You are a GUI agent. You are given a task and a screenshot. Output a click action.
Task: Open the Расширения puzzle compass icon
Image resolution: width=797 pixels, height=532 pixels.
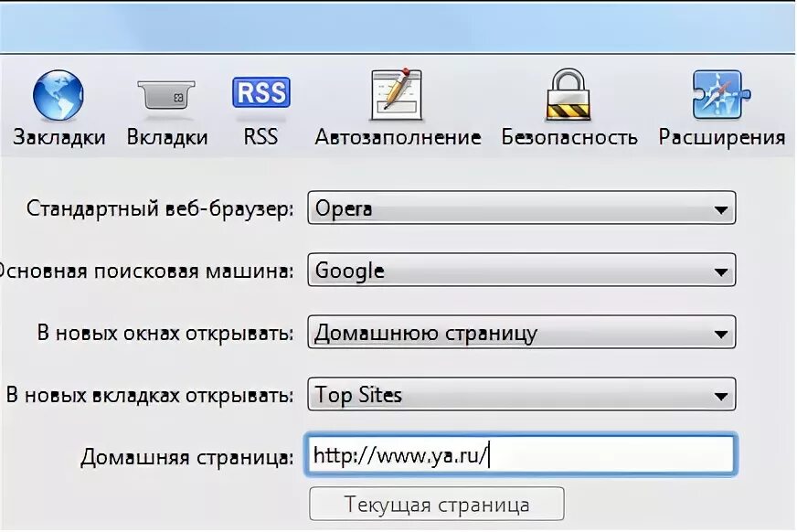pyautogui.click(x=721, y=94)
